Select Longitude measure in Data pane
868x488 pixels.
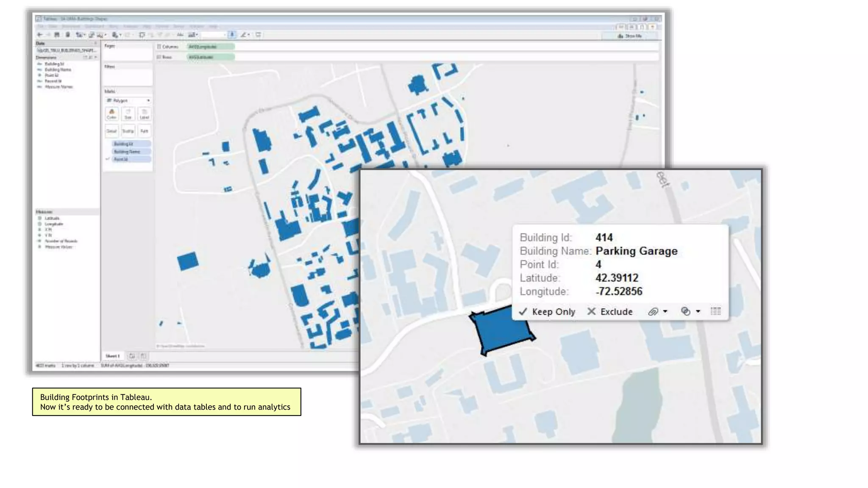(54, 224)
